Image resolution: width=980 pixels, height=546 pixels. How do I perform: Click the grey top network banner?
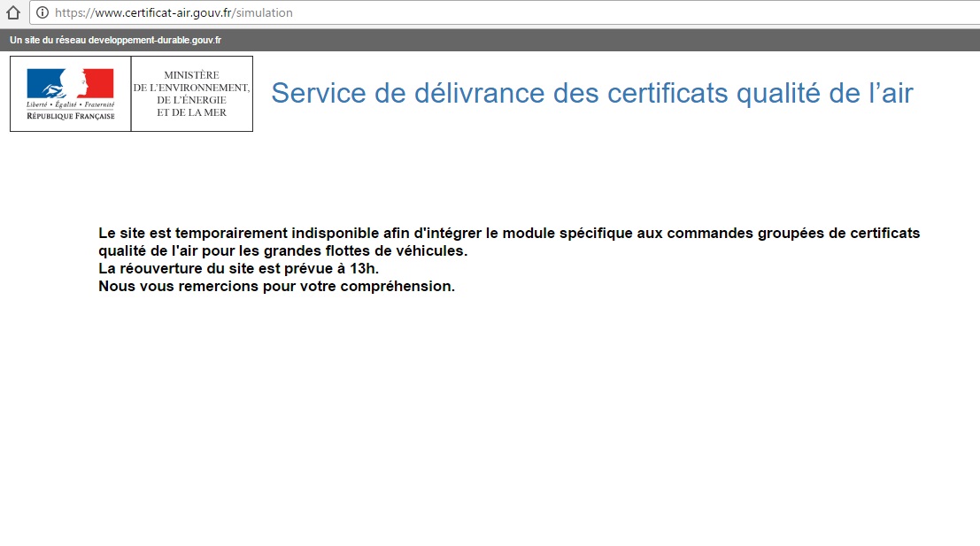point(490,40)
